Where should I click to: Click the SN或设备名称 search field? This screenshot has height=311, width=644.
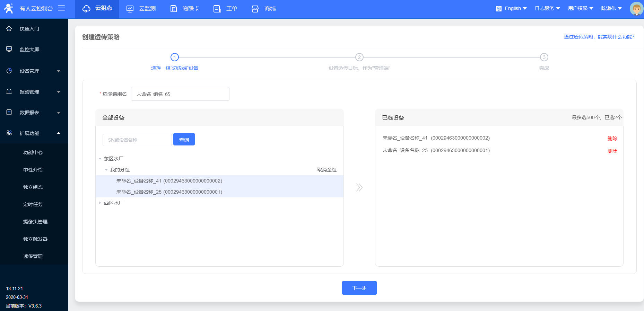pyautogui.click(x=137, y=140)
